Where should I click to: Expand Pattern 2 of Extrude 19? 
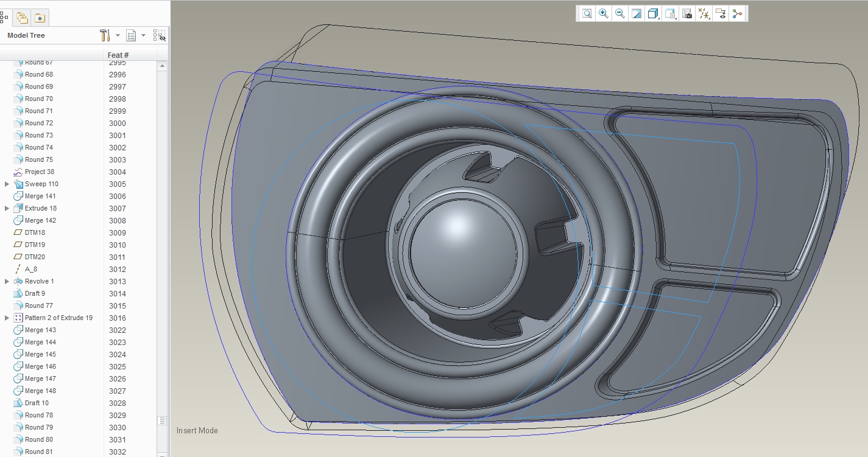[x=7, y=318]
